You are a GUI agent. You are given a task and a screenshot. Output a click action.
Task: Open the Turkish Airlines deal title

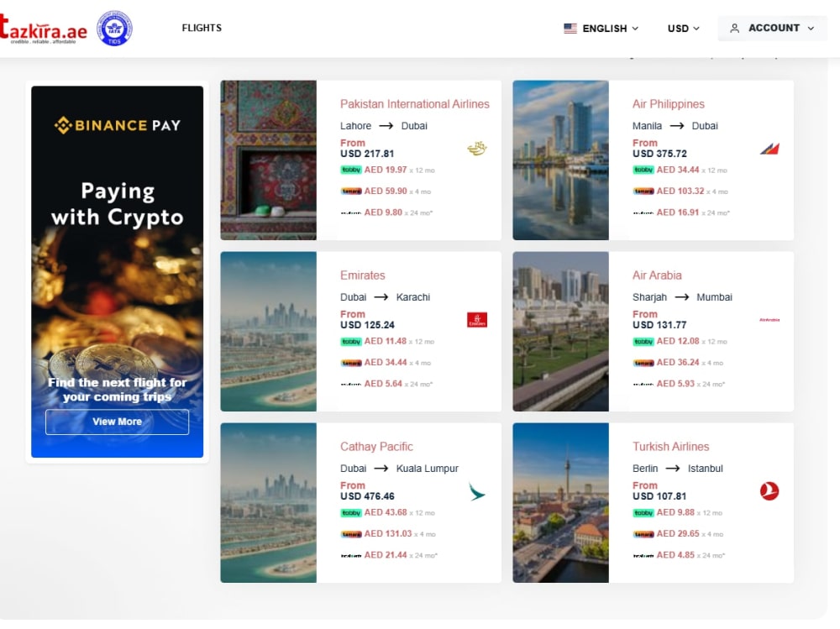(670, 447)
